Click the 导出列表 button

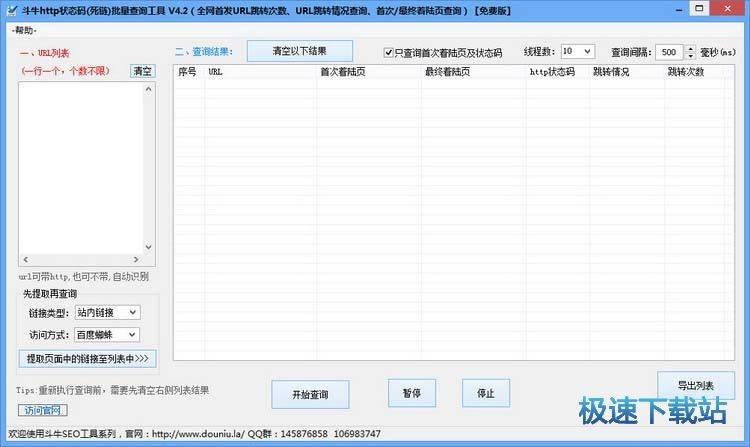pyautogui.click(x=696, y=385)
